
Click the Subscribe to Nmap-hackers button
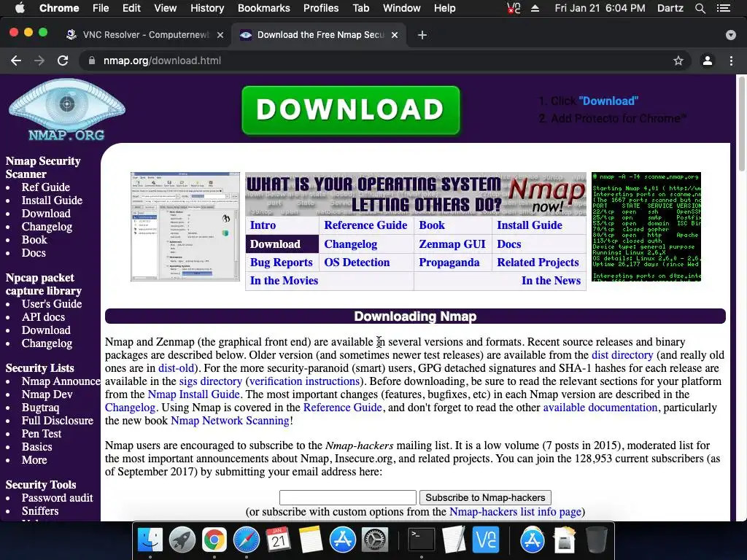point(485,497)
